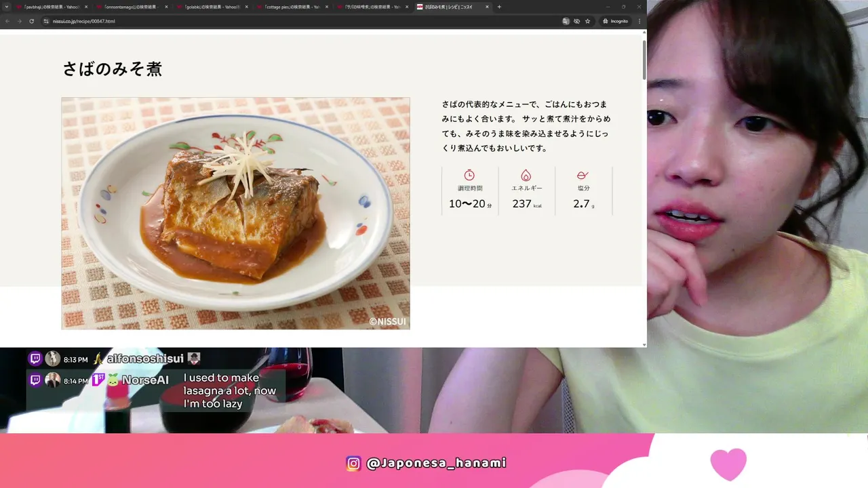Click the scrollbar down arrow

tap(644, 344)
